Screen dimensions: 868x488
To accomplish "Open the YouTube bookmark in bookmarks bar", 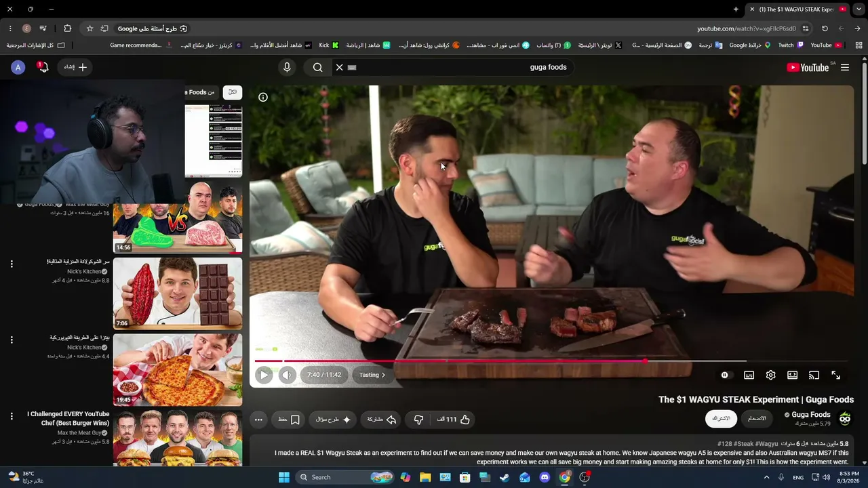I will click(825, 45).
